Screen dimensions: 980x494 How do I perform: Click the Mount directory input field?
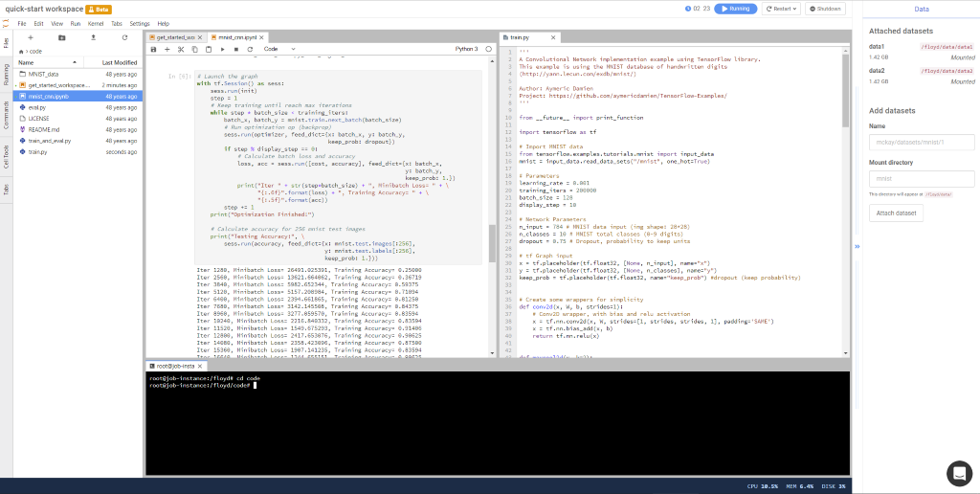pos(922,179)
